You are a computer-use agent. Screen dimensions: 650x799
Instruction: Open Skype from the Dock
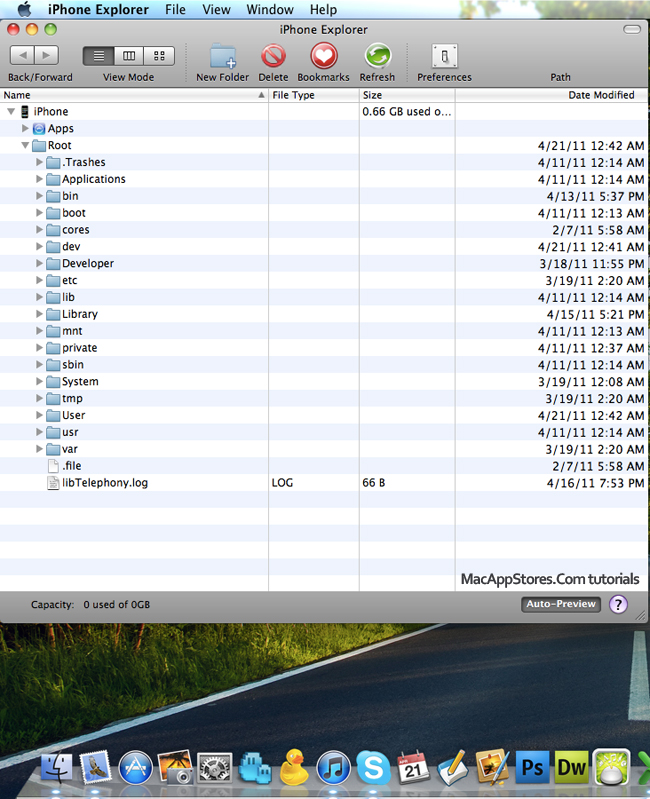[373, 768]
